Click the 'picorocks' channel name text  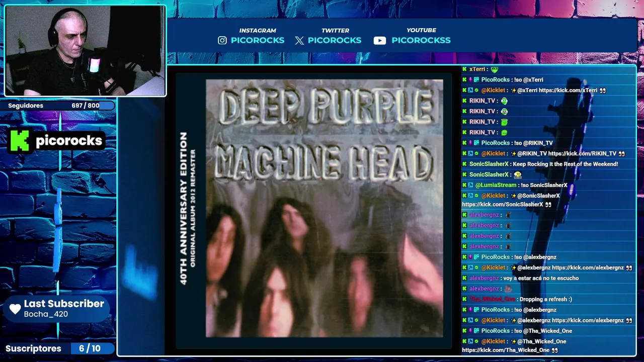click(x=69, y=141)
